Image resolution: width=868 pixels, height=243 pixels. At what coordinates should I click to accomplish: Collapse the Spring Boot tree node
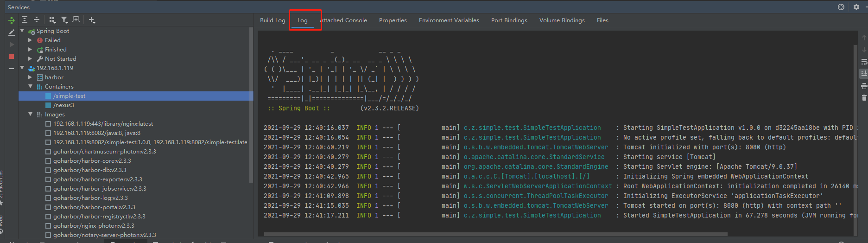(x=22, y=31)
